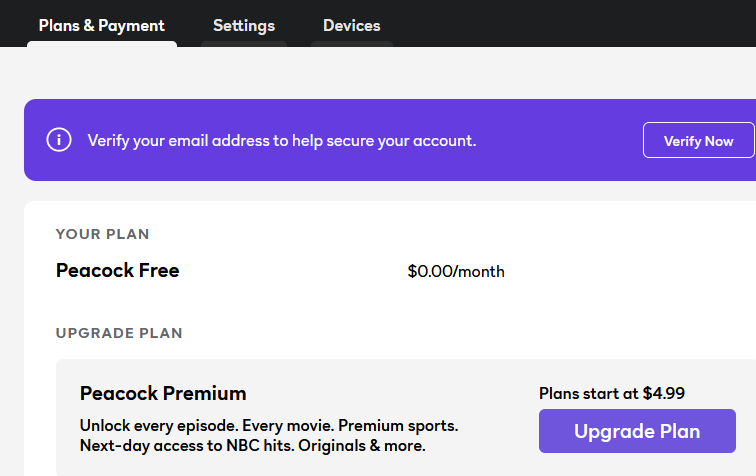The width and height of the screenshot is (756, 476).
Task: Click the $0.00/month price text
Action: pyautogui.click(x=456, y=272)
